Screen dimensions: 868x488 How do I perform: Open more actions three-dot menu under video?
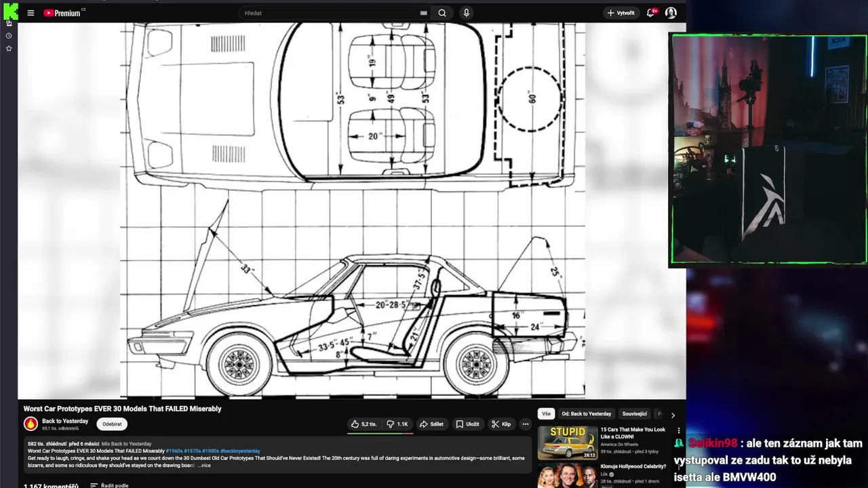click(525, 424)
